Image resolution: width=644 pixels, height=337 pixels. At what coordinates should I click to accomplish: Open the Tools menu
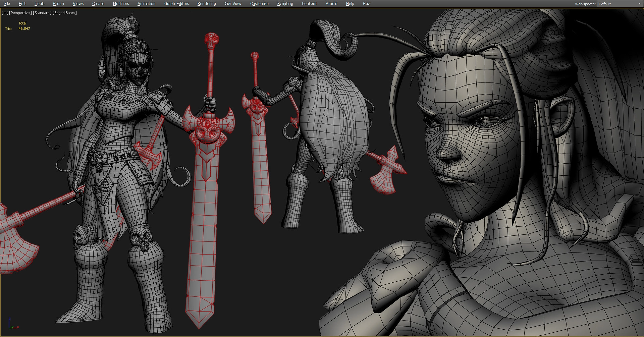(39, 4)
